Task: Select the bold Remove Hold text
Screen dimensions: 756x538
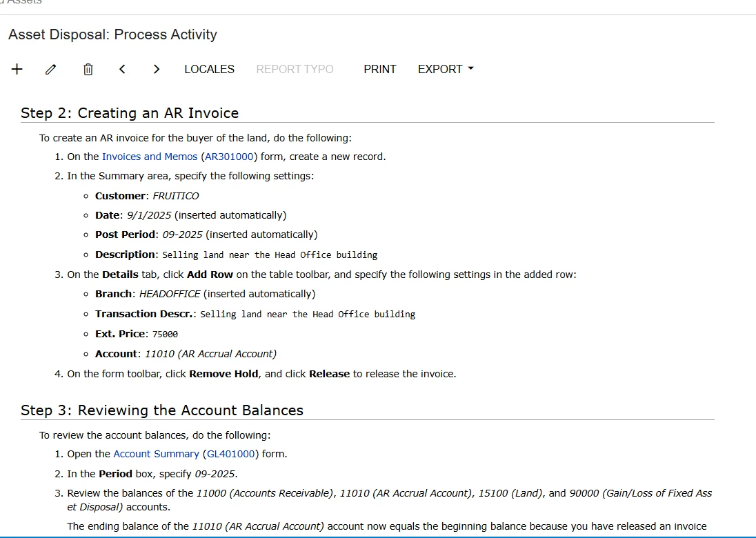Action: [x=223, y=374]
